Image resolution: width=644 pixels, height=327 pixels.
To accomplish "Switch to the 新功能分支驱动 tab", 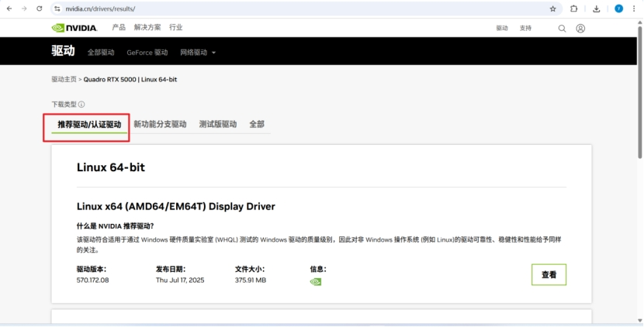I will coord(160,124).
